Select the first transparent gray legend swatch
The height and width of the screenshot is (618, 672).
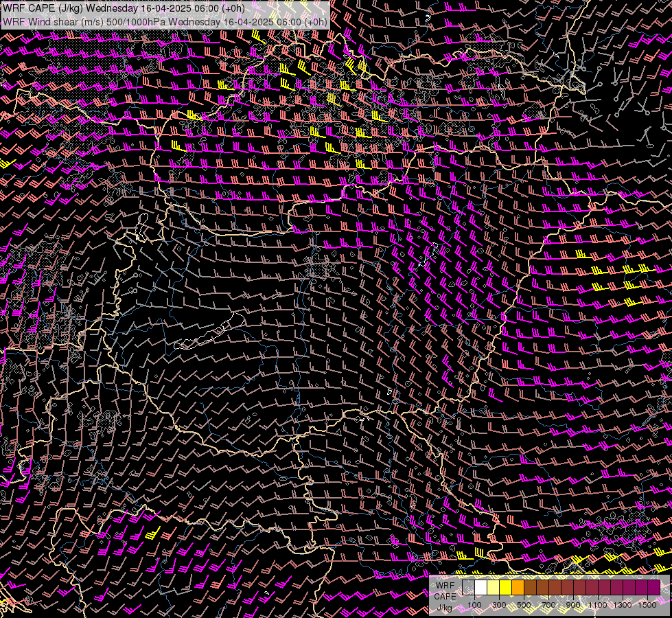point(468,587)
